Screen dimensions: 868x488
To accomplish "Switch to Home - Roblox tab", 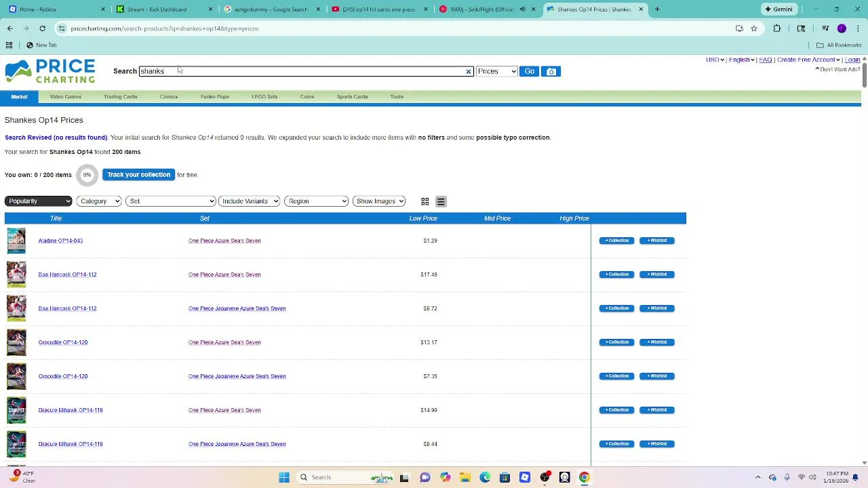I will point(56,9).
